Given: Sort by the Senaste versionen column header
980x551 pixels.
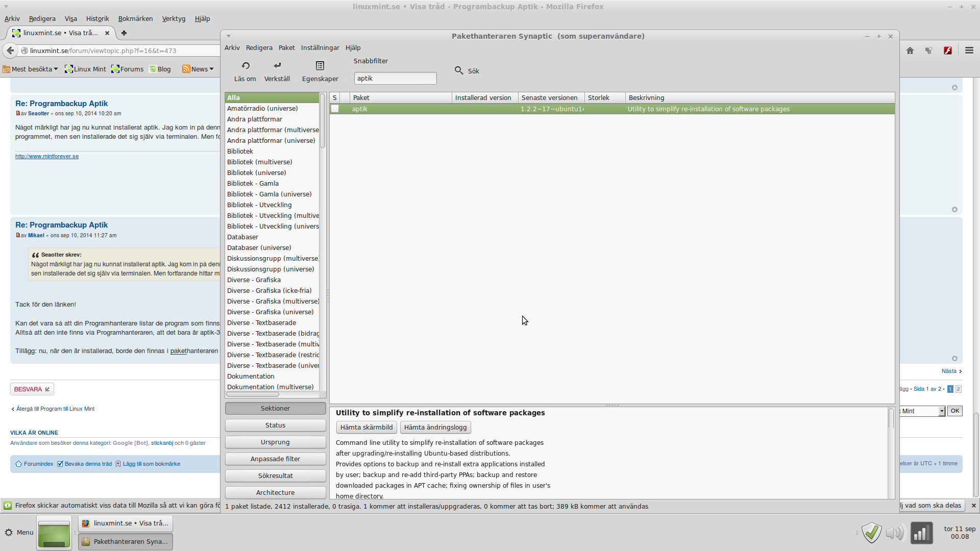Looking at the screenshot, I should click(551, 98).
